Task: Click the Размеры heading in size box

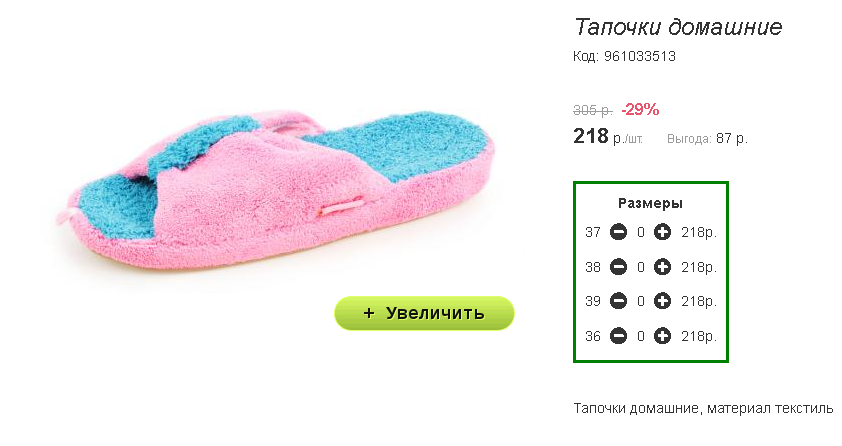Action: pos(650,203)
